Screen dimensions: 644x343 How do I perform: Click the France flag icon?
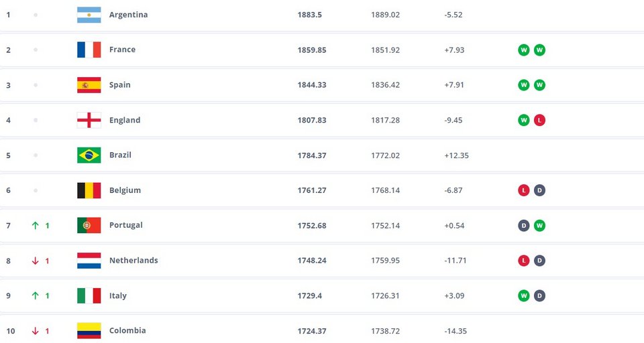89,50
